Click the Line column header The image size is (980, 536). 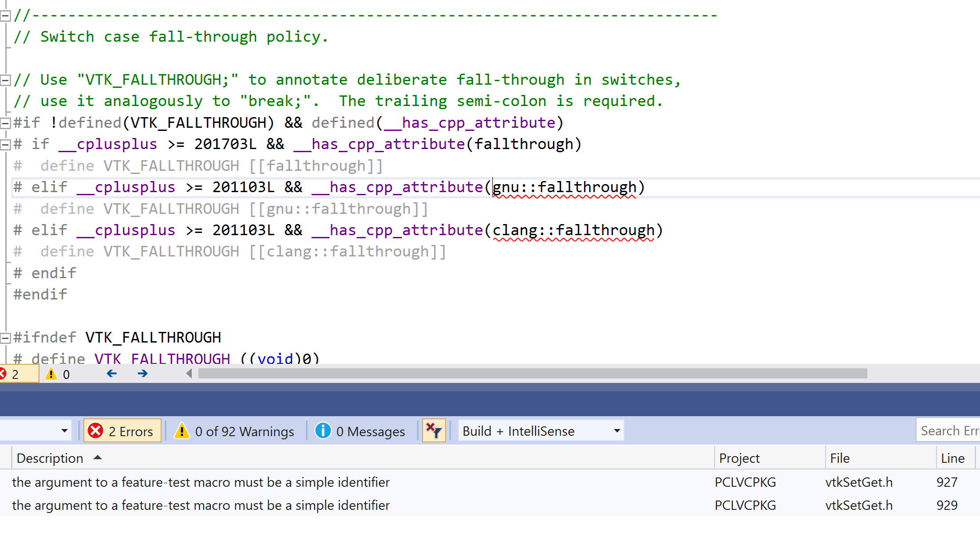click(x=954, y=457)
